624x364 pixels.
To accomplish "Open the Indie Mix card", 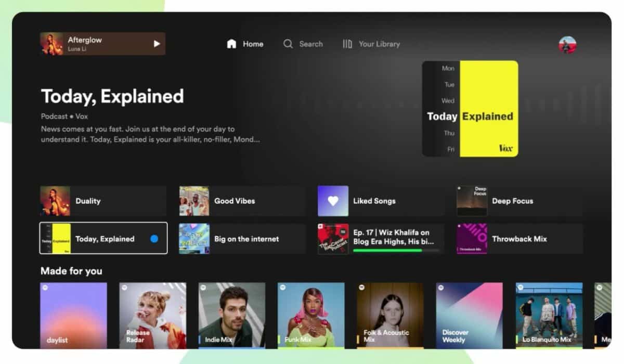I will [232, 315].
